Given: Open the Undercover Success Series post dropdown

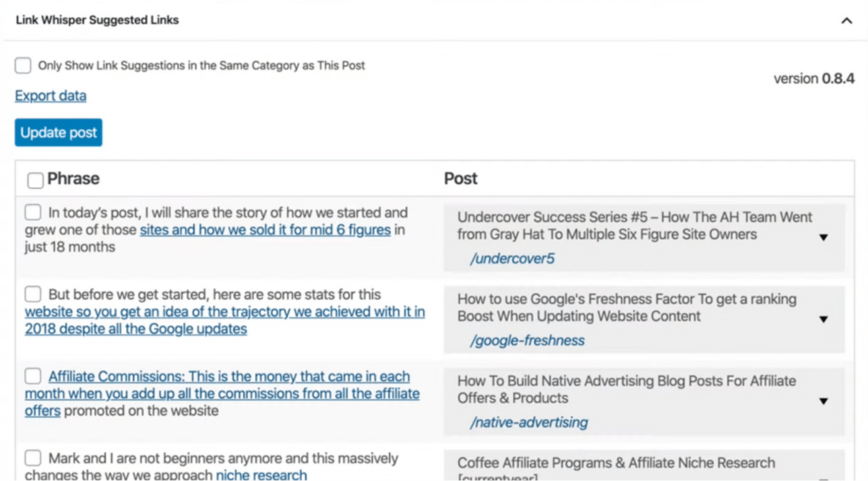Looking at the screenshot, I should click(x=823, y=237).
